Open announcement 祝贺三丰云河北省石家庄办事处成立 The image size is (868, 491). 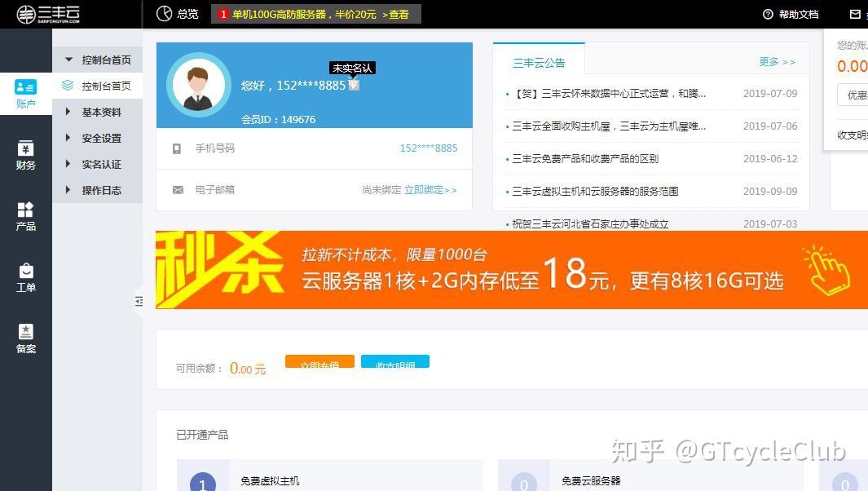590,224
